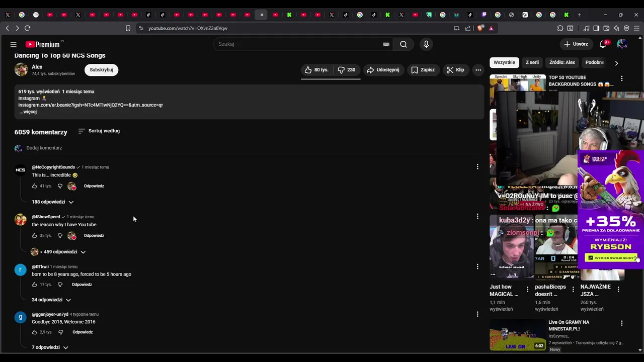
Task: Like the RTkw.i comment
Action: coord(35,285)
